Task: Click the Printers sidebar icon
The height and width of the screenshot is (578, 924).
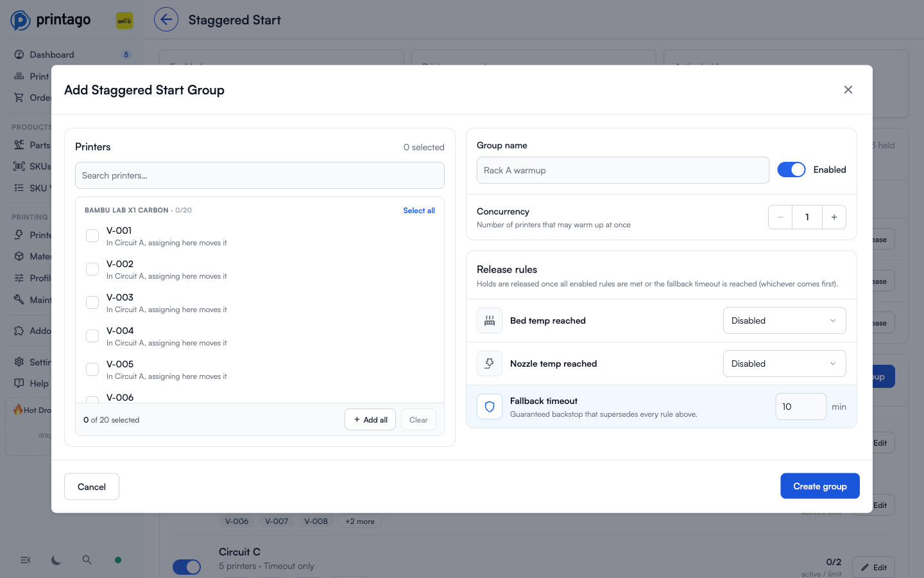Action: pyautogui.click(x=19, y=235)
